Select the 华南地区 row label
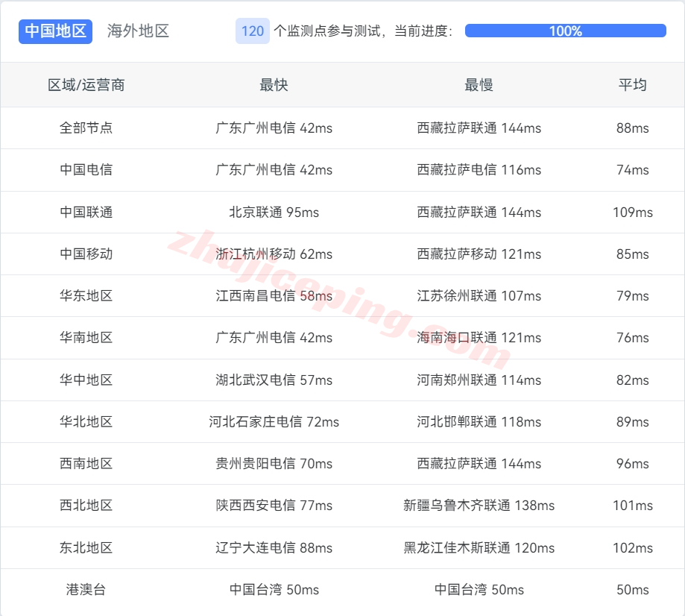This screenshot has height=616, width=685. (x=86, y=338)
